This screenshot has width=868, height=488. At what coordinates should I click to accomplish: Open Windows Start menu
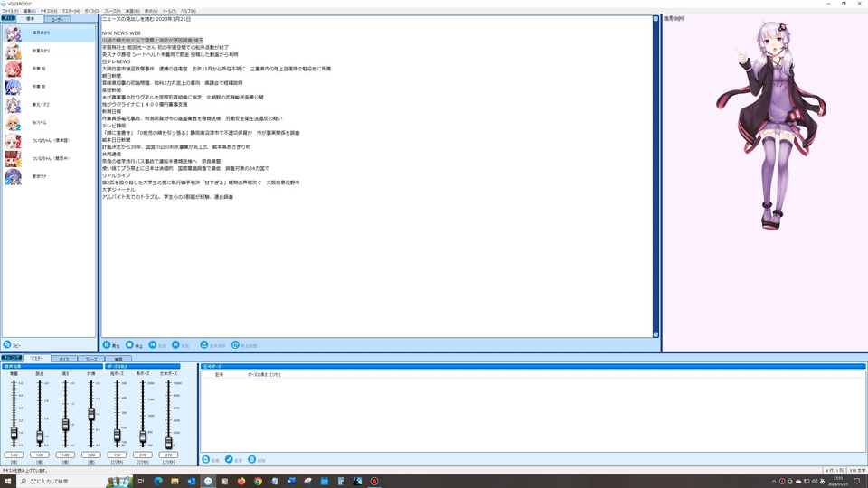click(x=8, y=482)
